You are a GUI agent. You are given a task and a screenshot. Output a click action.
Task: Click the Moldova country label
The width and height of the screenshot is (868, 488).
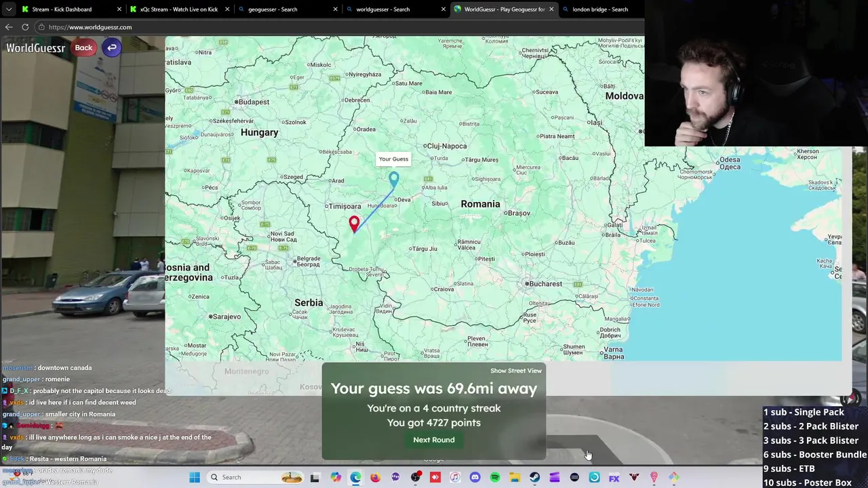[x=624, y=96]
